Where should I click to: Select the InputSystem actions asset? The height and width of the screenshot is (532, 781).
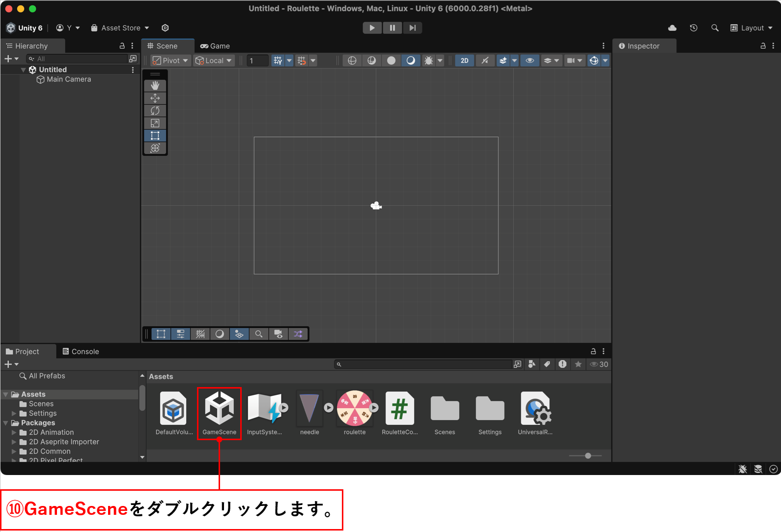coord(265,413)
